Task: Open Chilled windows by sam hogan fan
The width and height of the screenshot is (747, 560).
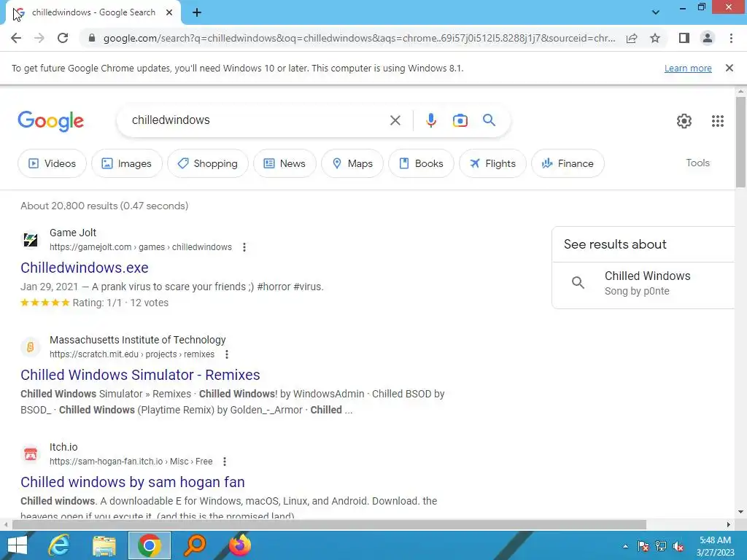Action: click(133, 482)
